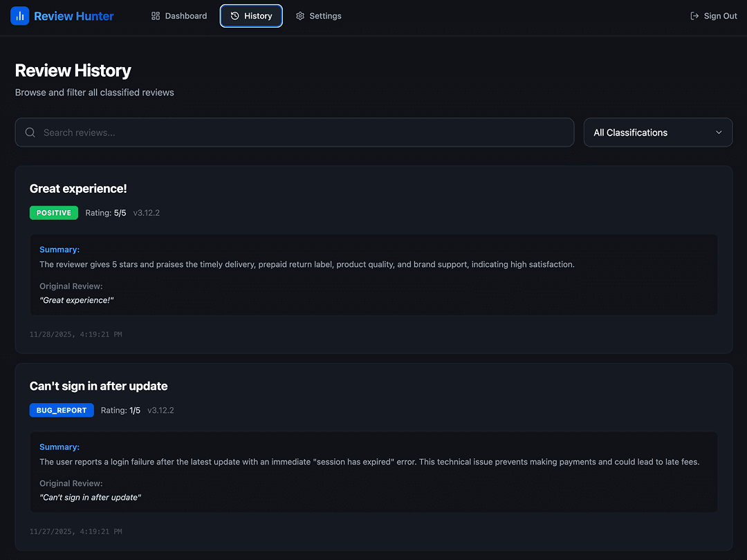Click the Sign Out button
This screenshot has width=747, height=560.
click(714, 16)
